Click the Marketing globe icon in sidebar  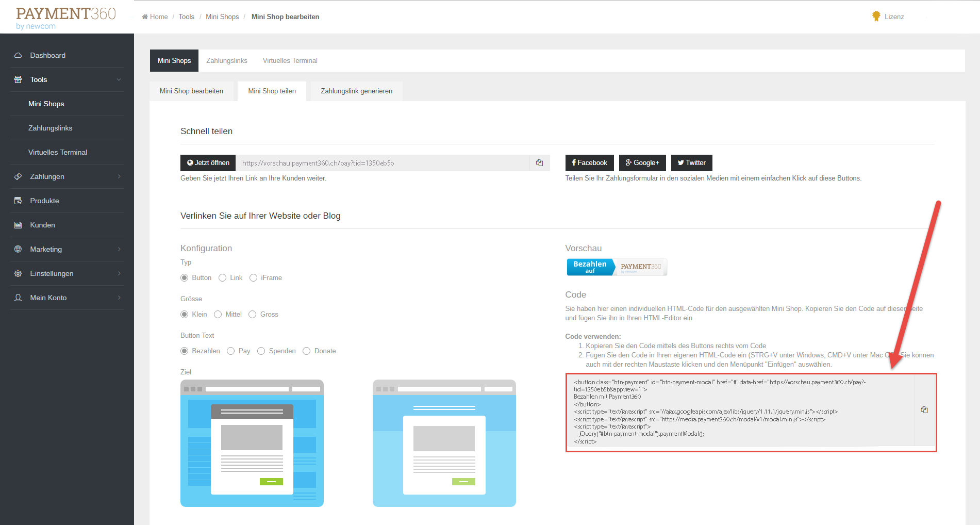[x=18, y=249]
